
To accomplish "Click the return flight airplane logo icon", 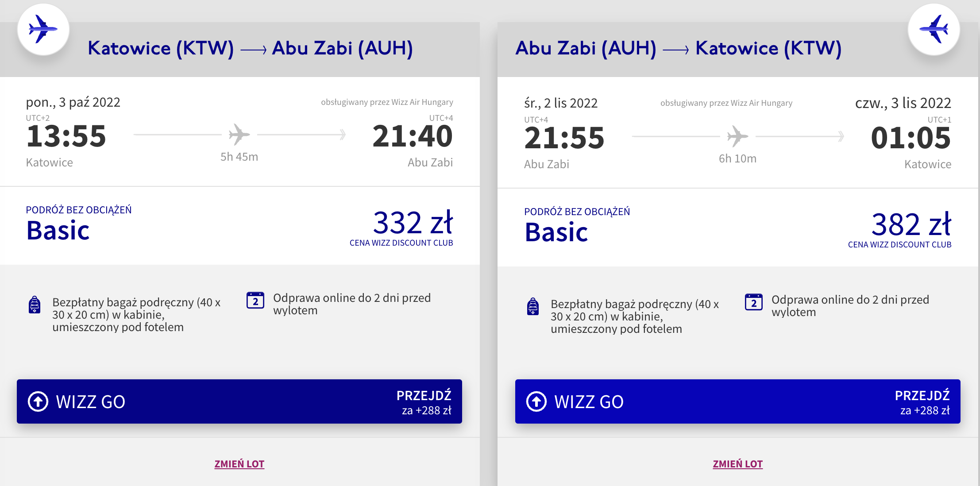I will point(934,29).
